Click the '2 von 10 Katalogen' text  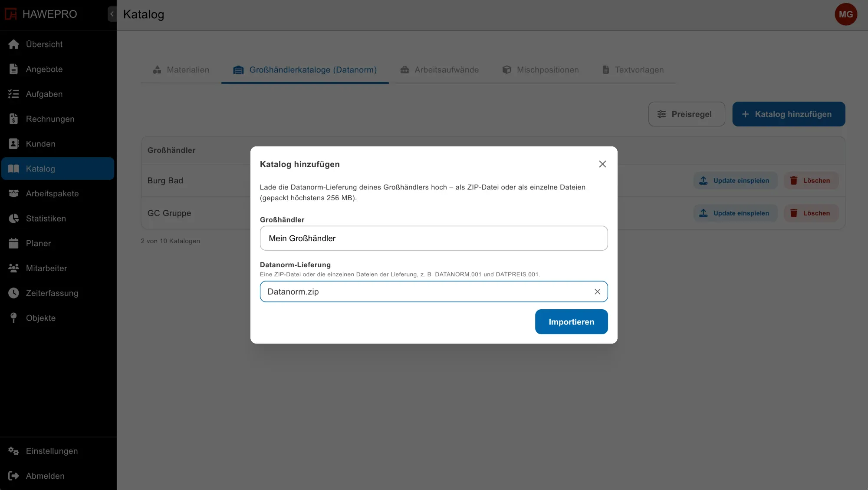tap(170, 241)
